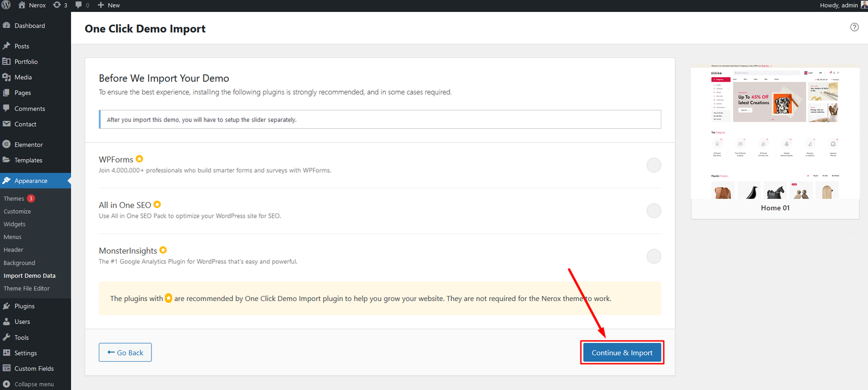Open Theme File Editor submenu item
Image resolution: width=868 pixels, height=390 pixels.
coord(27,288)
